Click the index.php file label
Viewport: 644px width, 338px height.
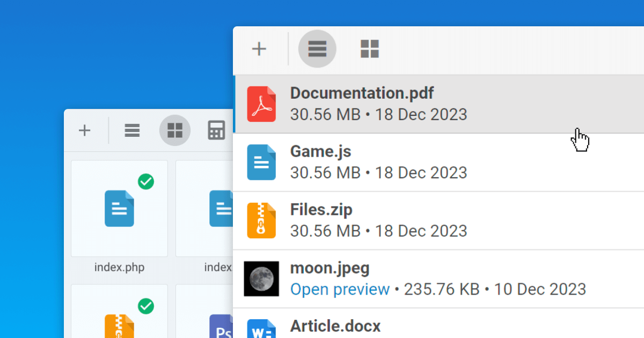pos(119,267)
